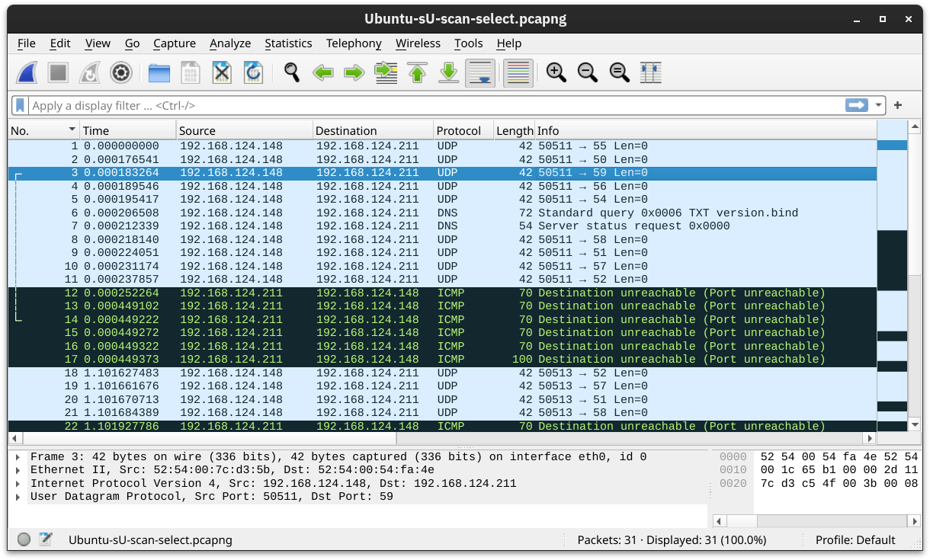Toggle packet list colorization
Image resolution: width=930 pixels, height=560 pixels.
[x=517, y=72]
